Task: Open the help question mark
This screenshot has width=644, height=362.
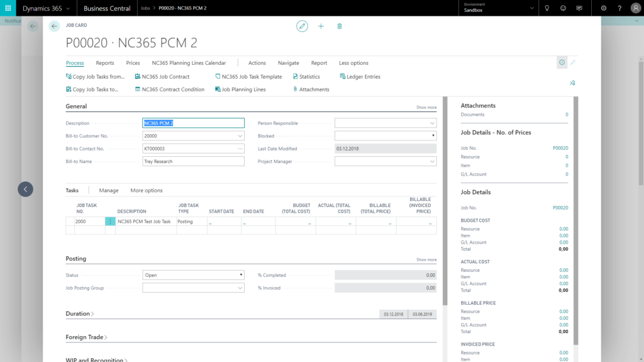Action: tap(619, 8)
